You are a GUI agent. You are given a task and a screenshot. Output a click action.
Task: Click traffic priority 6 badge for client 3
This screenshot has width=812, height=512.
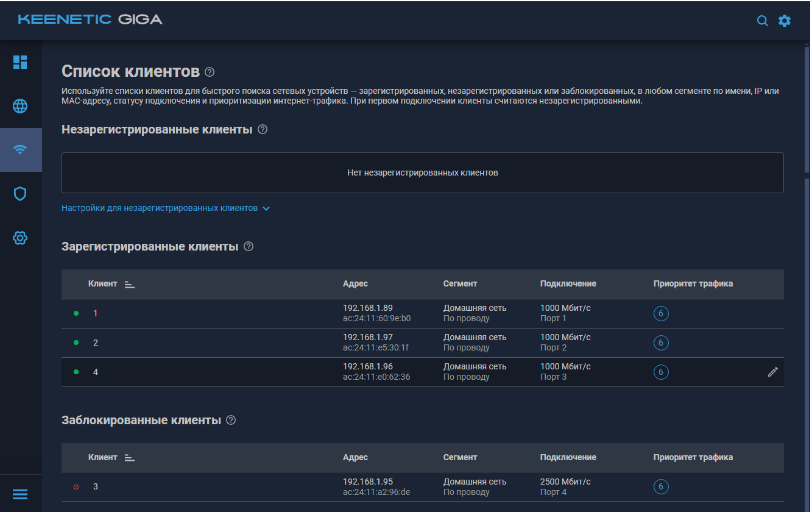pyautogui.click(x=661, y=487)
